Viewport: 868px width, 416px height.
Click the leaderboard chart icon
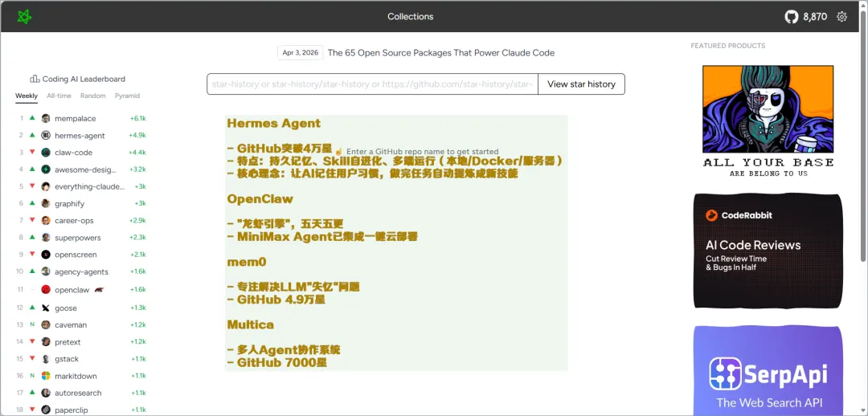tap(35, 80)
